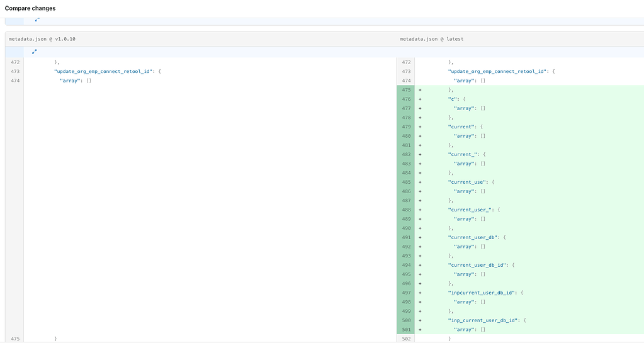Click the "array": [] value on line 477
644x343 pixels.
(x=470, y=108)
